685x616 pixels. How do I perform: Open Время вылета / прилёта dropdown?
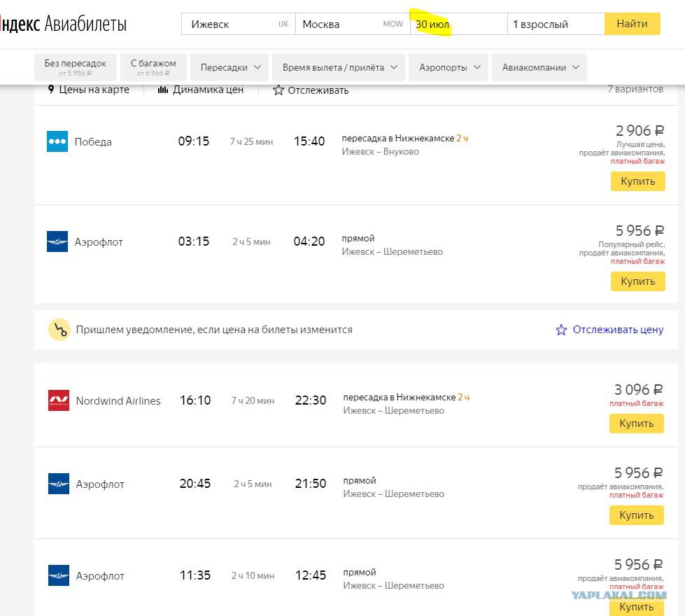click(339, 67)
